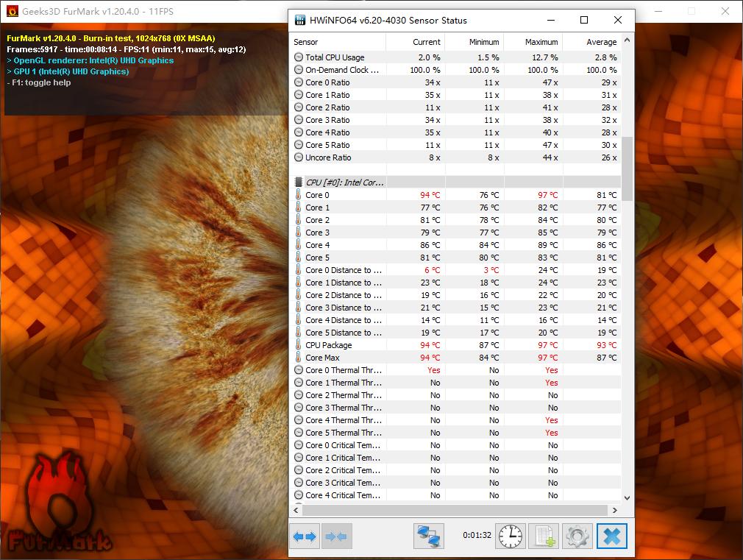743x560 pixels.
Task: Click the Core 0 Ratio clock icon
Action: coord(299,82)
